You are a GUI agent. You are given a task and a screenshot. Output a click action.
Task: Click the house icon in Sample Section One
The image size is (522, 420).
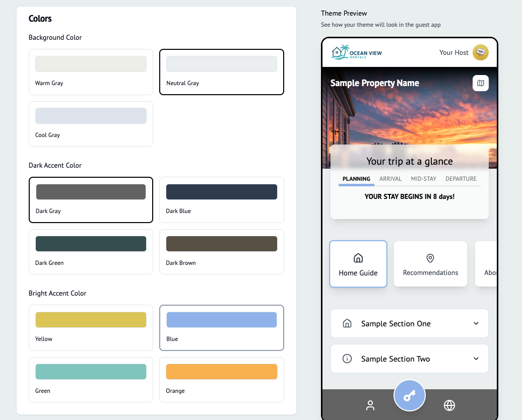click(x=347, y=323)
